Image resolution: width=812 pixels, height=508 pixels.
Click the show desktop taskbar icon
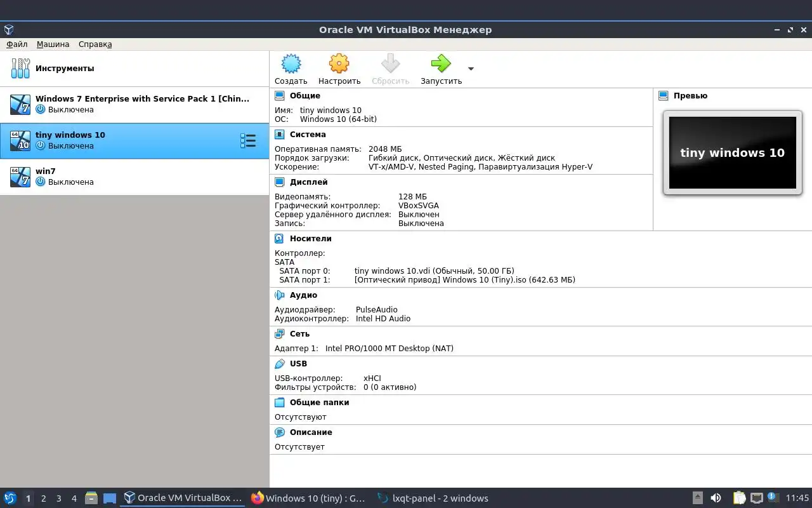click(x=110, y=498)
